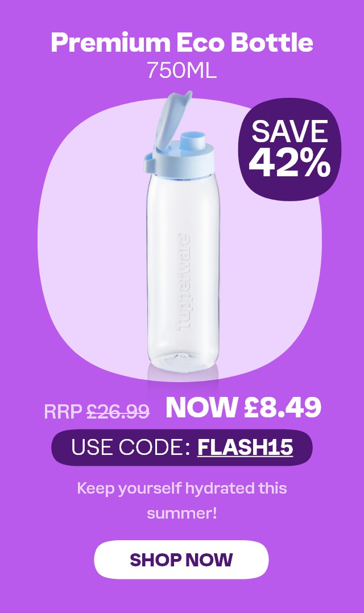The height and width of the screenshot is (613, 364).
Task: Click the crossed-out £26.99 price
Action: coord(118,411)
